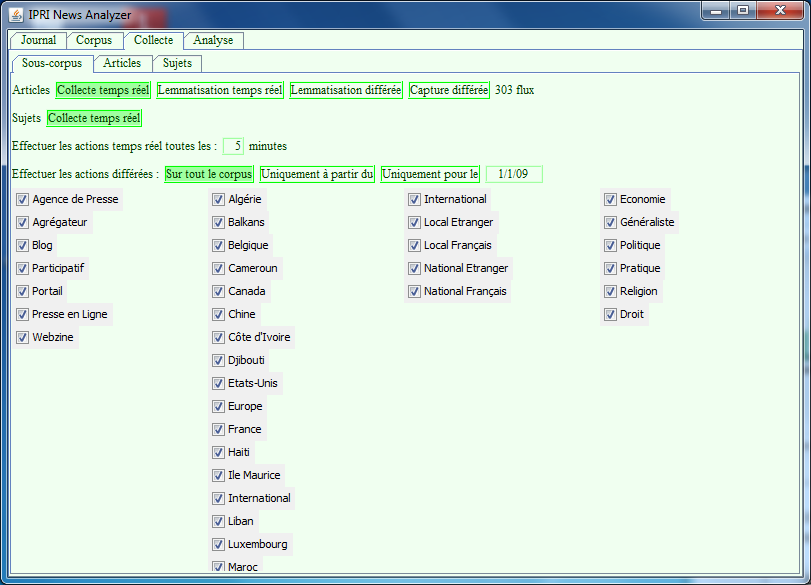Toggle the Economie checkbox

click(610, 199)
